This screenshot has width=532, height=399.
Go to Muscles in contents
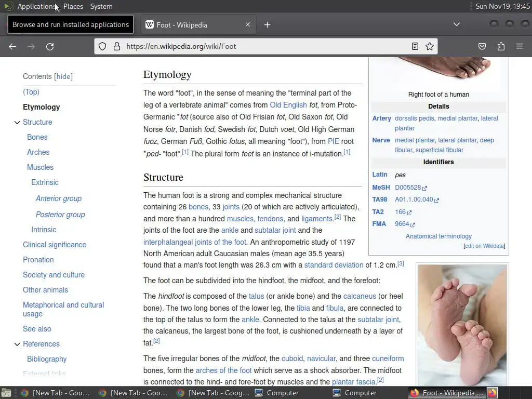click(41, 167)
